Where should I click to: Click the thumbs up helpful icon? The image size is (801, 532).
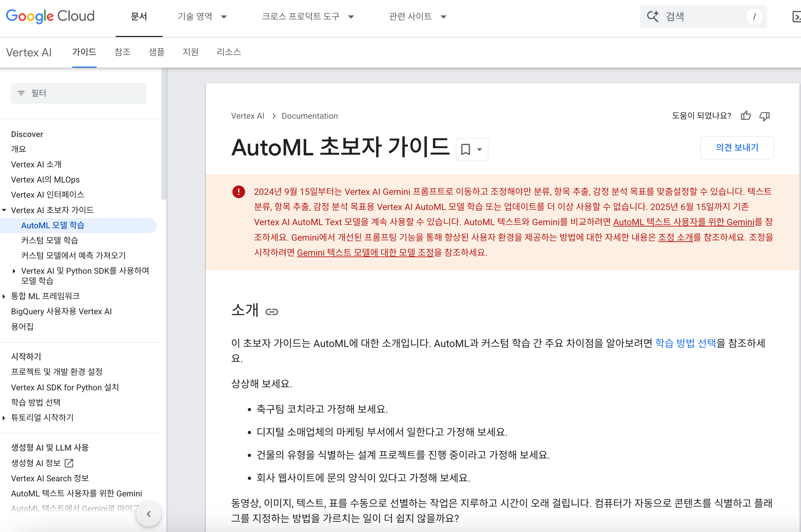746,116
